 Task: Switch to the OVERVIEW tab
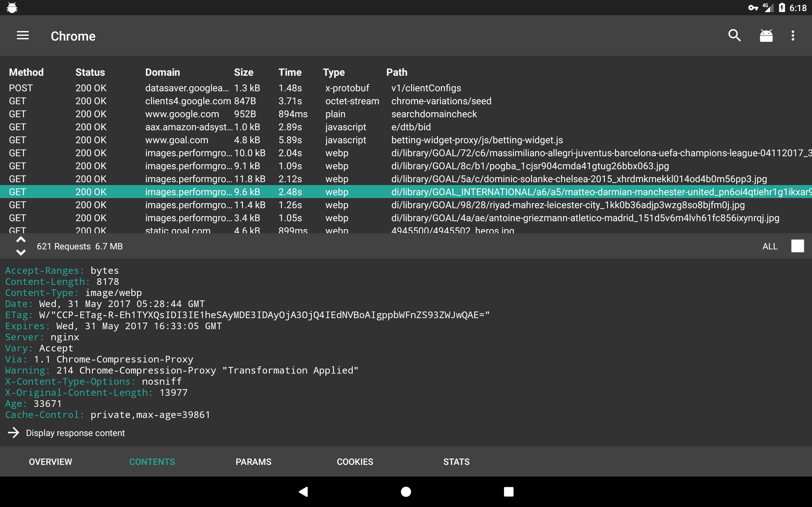(x=50, y=462)
